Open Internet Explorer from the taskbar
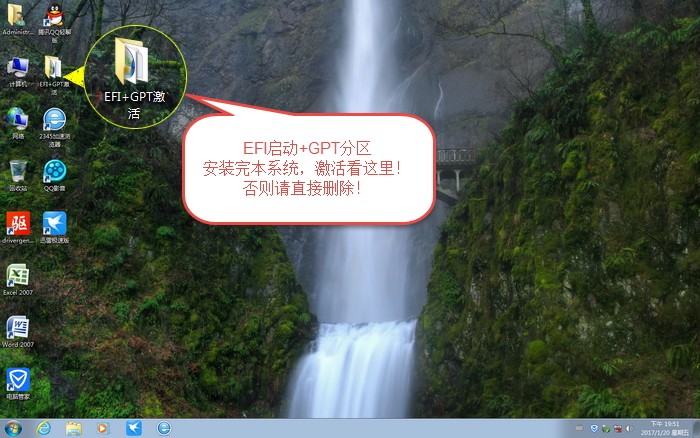 click(44, 428)
